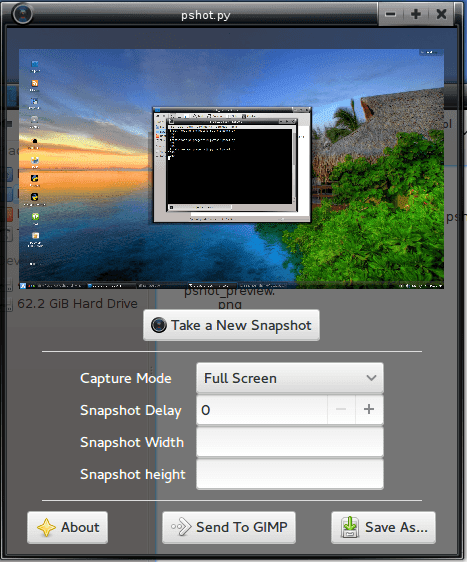
Task: Focus the Snapshot Delay value field
Action: pyautogui.click(x=262, y=410)
